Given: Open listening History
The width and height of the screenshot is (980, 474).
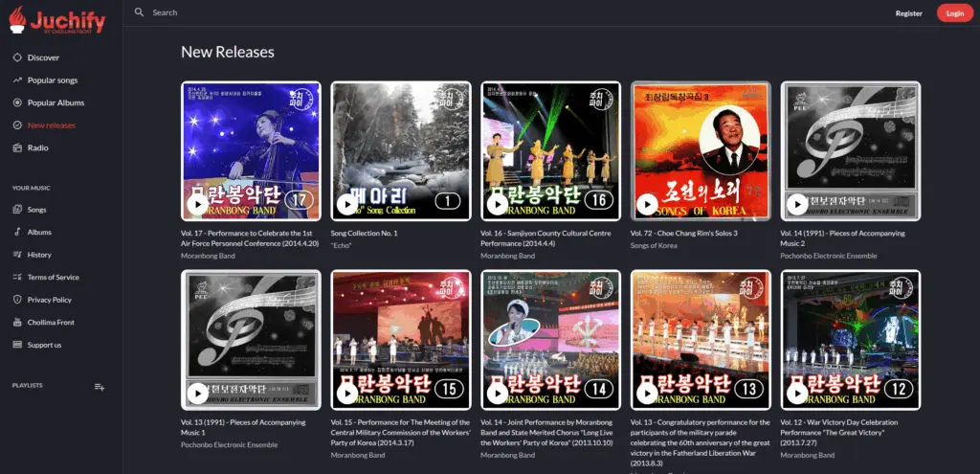Looking at the screenshot, I should click(x=39, y=255).
